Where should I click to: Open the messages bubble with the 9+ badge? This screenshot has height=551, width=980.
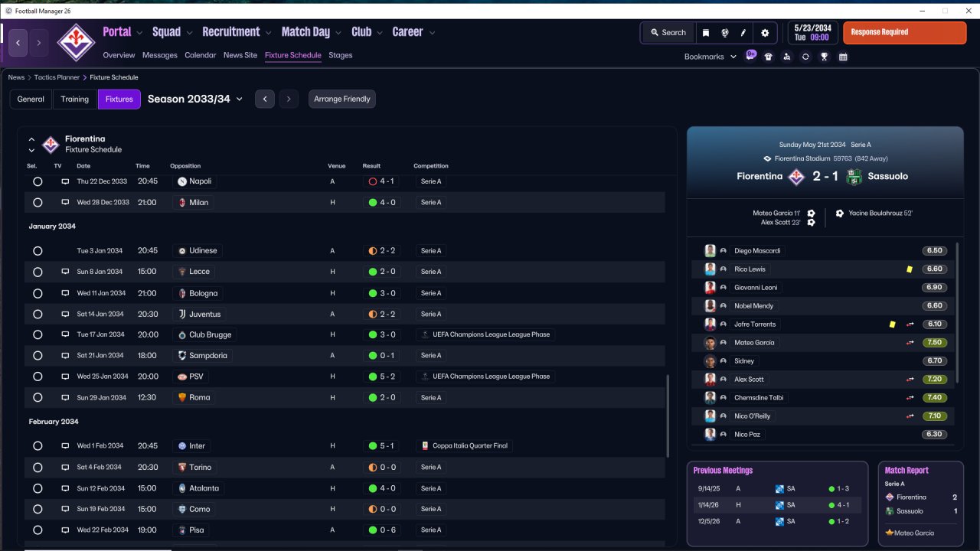[x=751, y=56]
